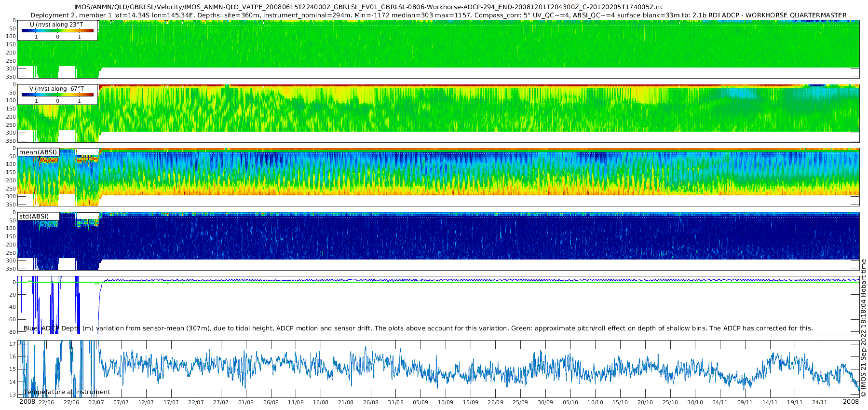868x410 pixels.
Task: Click the '24/11' date tick label
Action: point(820,402)
